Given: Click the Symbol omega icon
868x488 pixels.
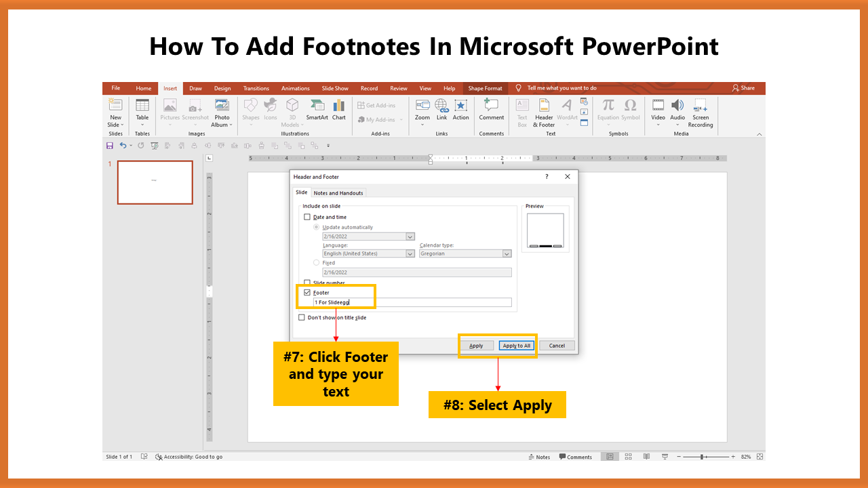Looking at the screenshot, I should [631, 105].
